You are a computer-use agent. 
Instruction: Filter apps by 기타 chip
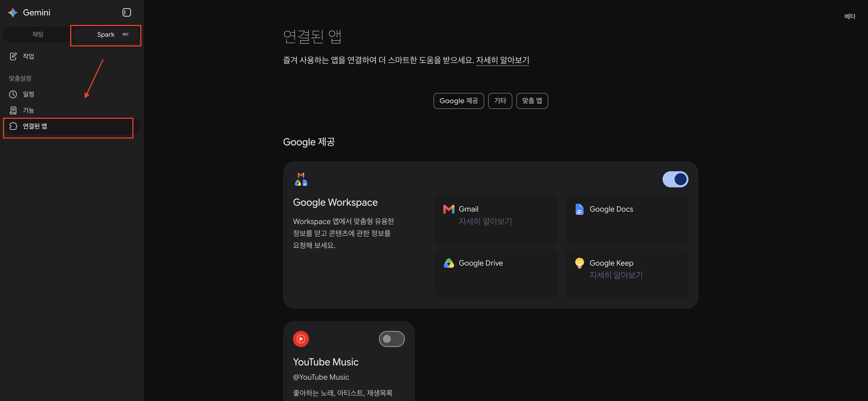(x=500, y=101)
